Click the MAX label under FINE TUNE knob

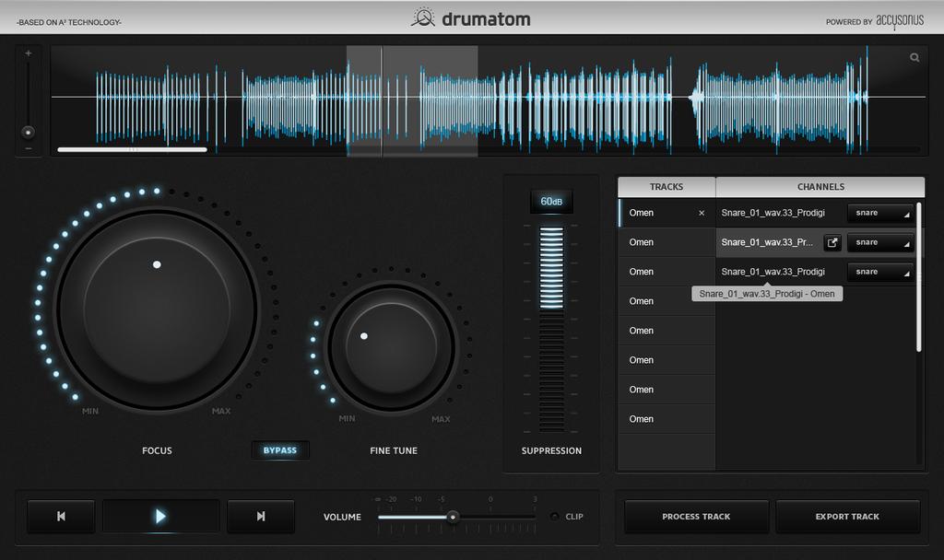click(441, 419)
